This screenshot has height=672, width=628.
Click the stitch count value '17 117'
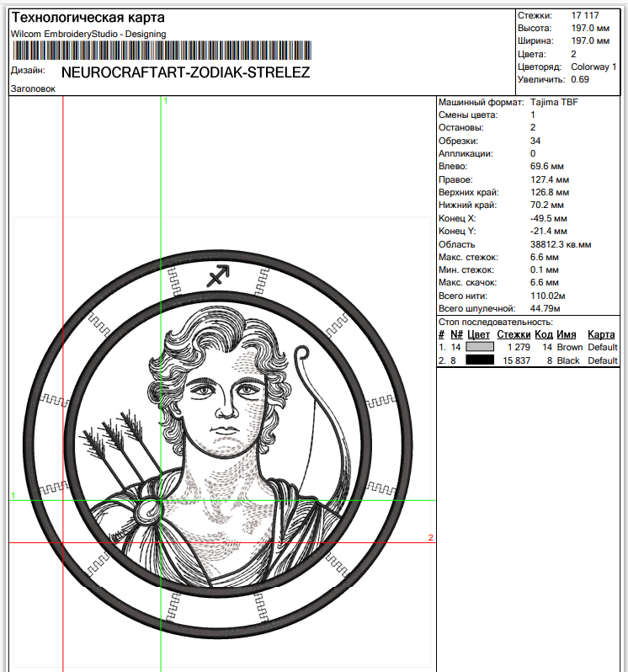click(585, 15)
